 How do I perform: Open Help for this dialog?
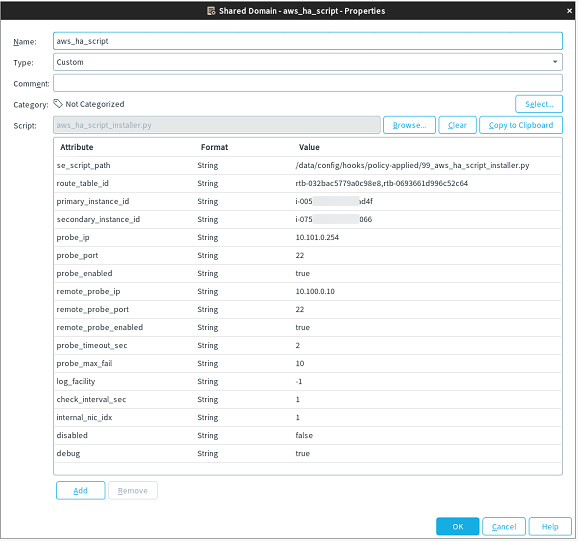550,527
